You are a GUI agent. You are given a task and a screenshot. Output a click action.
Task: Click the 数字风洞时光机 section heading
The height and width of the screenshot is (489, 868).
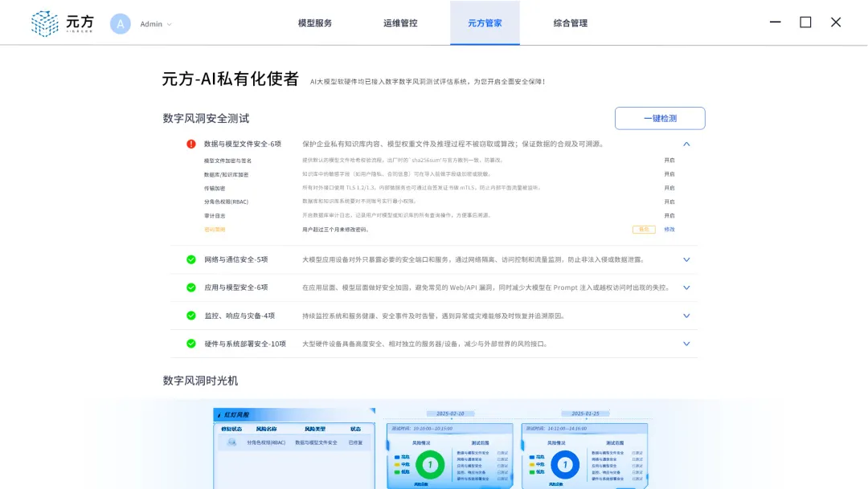(x=200, y=381)
